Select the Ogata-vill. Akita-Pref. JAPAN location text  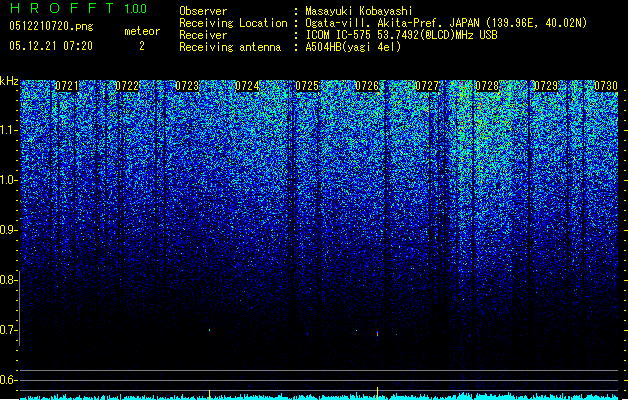click(446, 23)
